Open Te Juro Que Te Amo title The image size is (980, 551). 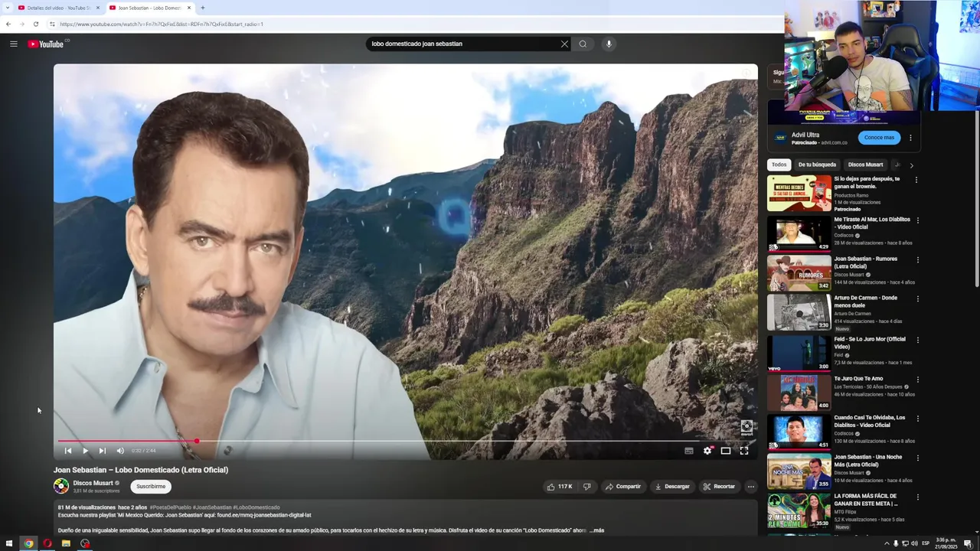858,379
